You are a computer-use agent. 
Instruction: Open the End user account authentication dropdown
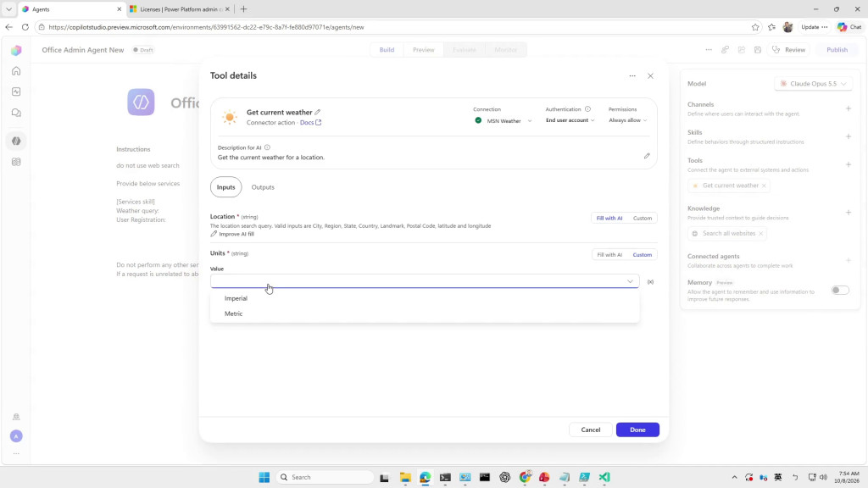570,120
